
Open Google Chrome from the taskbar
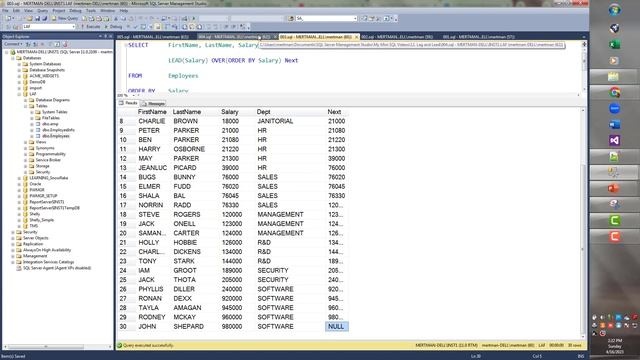point(614,92)
